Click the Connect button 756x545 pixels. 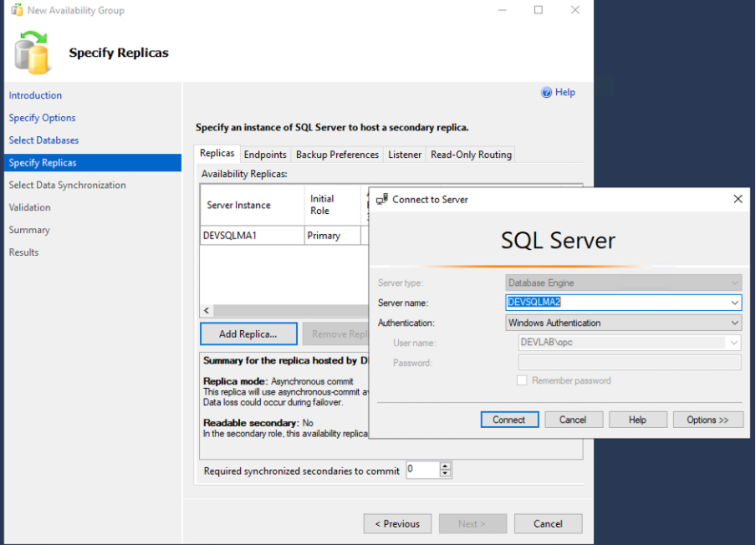coord(509,419)
